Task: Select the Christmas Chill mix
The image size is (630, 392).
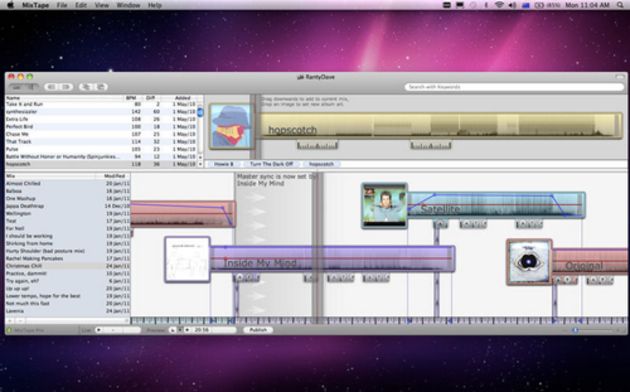Action: [x=68, y=266]
